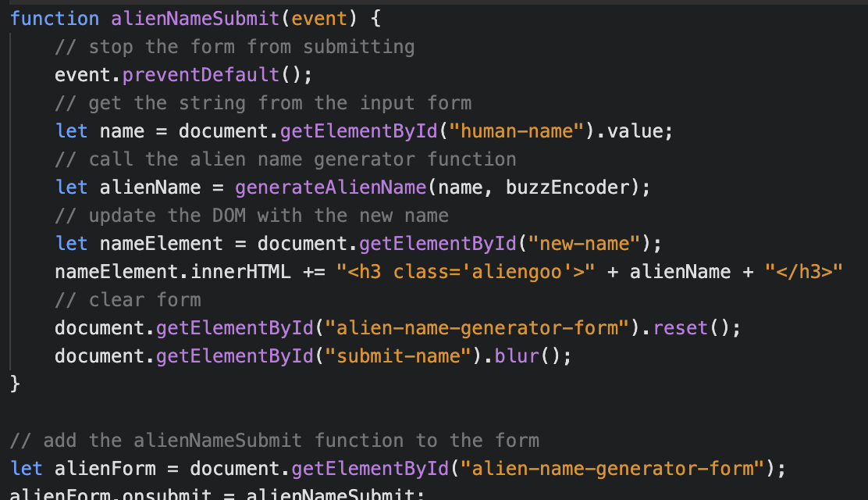Click the closing brace of the function
The height and width of the screenshot is (500, 868).
[15, 384]
